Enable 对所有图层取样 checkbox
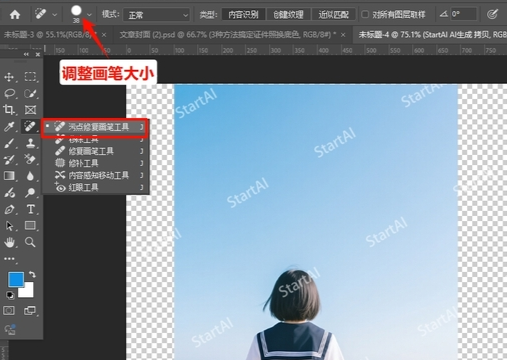The height and width of the screenshot is (360, 507). click(x=365, y=14)
